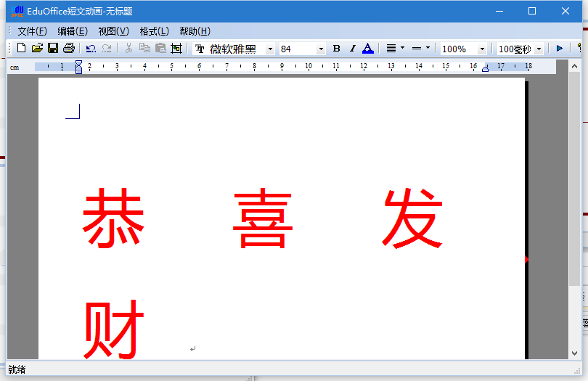Play the text animation
This screenshot has height=381, width=588.
point(560,49)
